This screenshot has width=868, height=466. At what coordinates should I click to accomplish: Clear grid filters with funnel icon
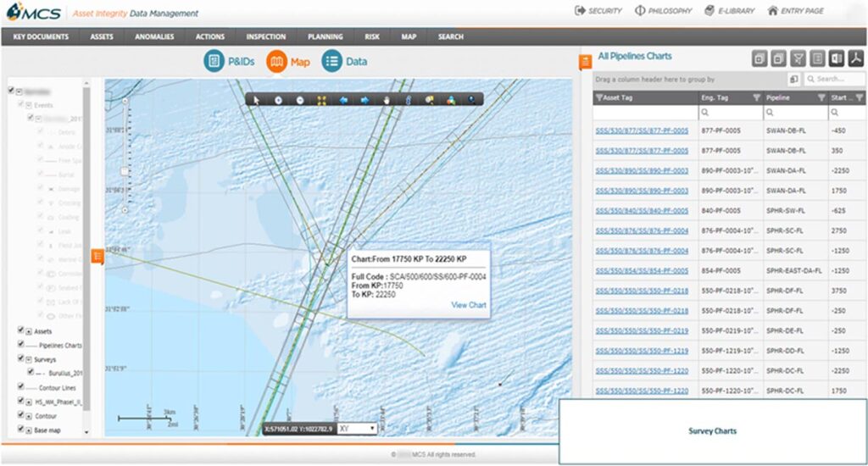tap(798, 58)
